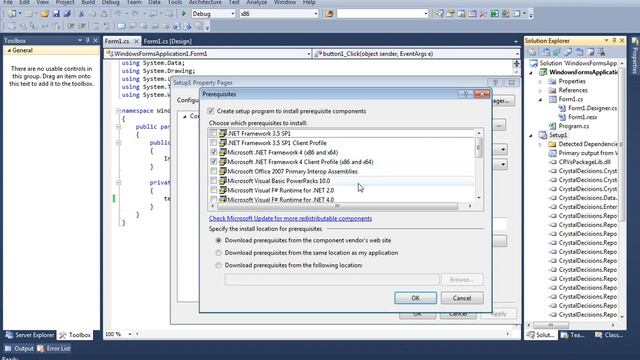The height and width of the screenshot is (360, 640).
Task: Click the prerequisites list horizontal scrollbar
Action: pos(337,206)
